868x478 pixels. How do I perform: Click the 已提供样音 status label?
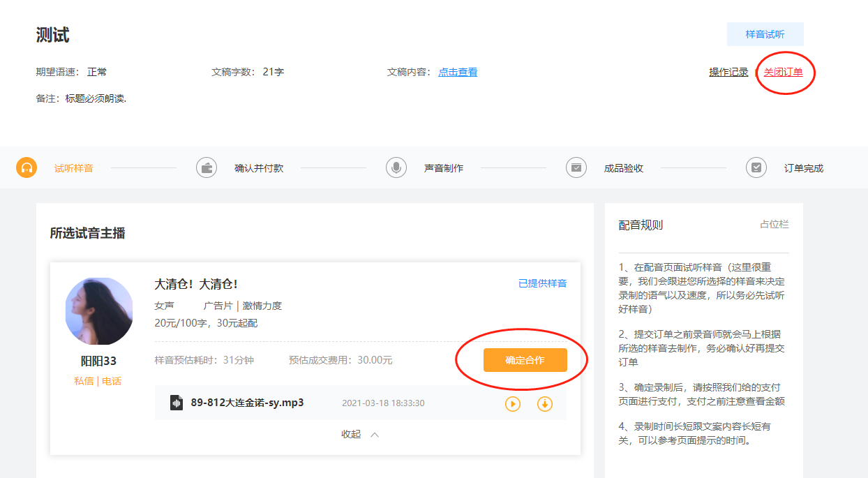pos(542,283)
